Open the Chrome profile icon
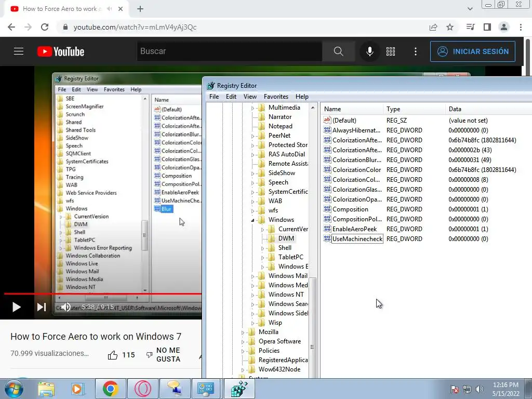Image resolution: width=532 pixels, height=399 pixels. pyautogui.click(x=504, y=27)
